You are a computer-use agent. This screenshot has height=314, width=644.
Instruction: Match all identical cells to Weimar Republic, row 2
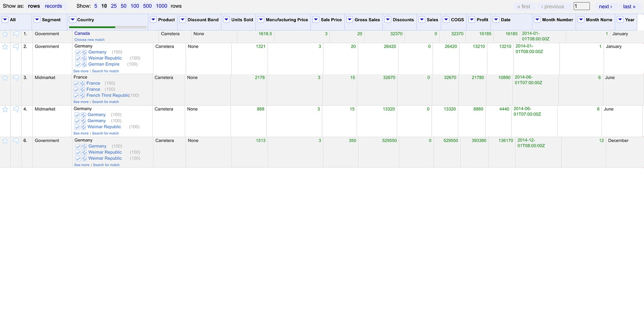point(84,58)
